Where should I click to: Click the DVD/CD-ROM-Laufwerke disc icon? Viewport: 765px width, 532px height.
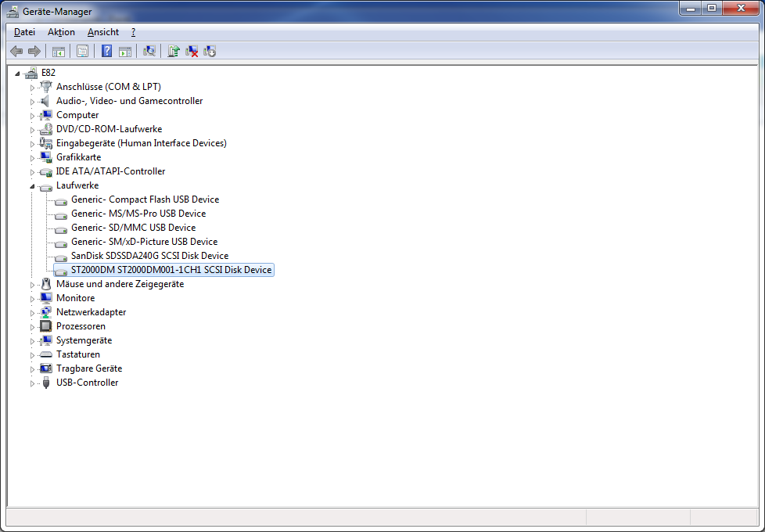coord(46,129)
